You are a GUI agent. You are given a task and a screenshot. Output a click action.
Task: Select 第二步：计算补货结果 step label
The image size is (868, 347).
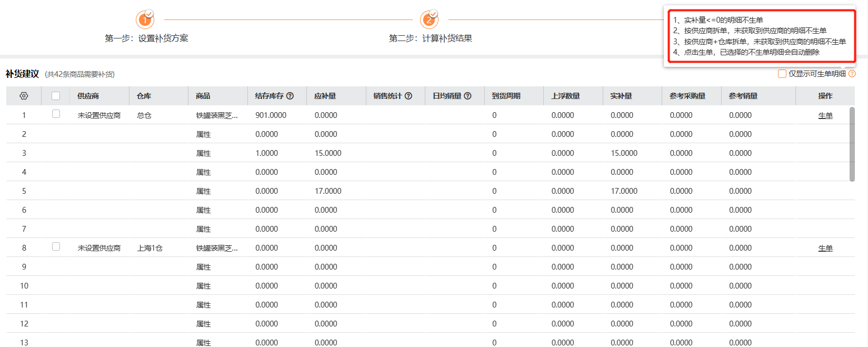[x=431, y=38]
